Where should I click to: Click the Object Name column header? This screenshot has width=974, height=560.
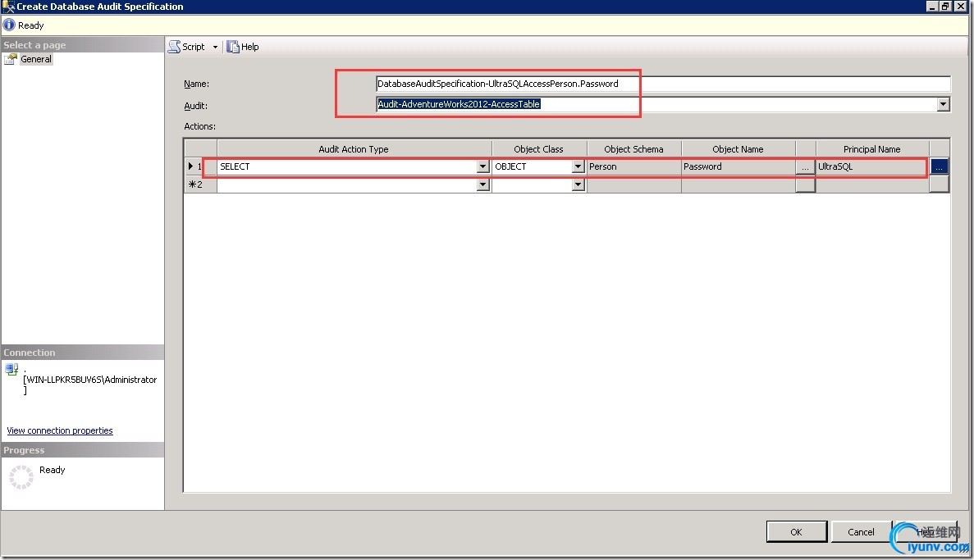point(738,149)
